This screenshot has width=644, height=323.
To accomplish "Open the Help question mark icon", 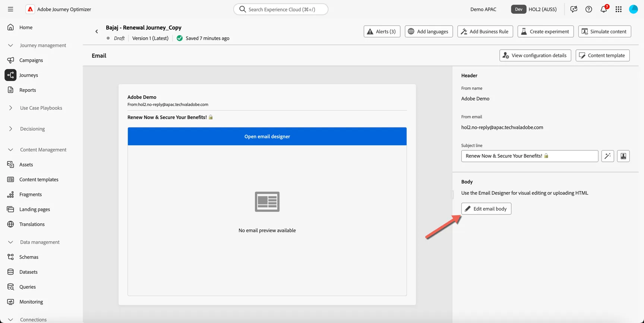I will (x=588, y=9).
